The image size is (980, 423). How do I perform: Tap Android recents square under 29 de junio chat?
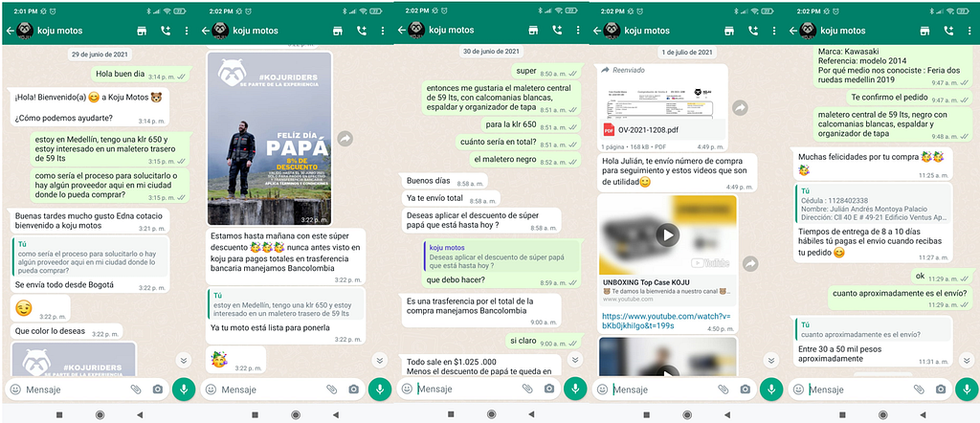coord(59,414)
